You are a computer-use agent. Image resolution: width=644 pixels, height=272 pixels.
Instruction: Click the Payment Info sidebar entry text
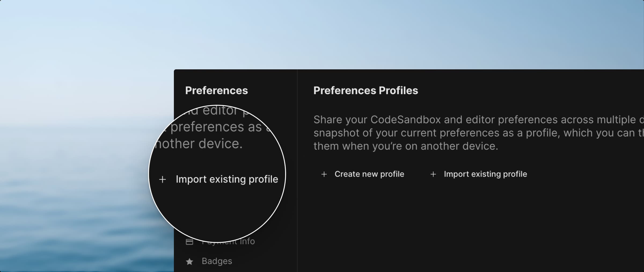pos(228,241)
